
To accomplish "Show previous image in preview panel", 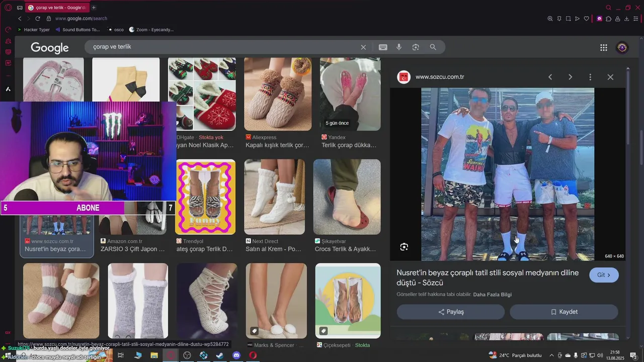I will click(550, 77).
